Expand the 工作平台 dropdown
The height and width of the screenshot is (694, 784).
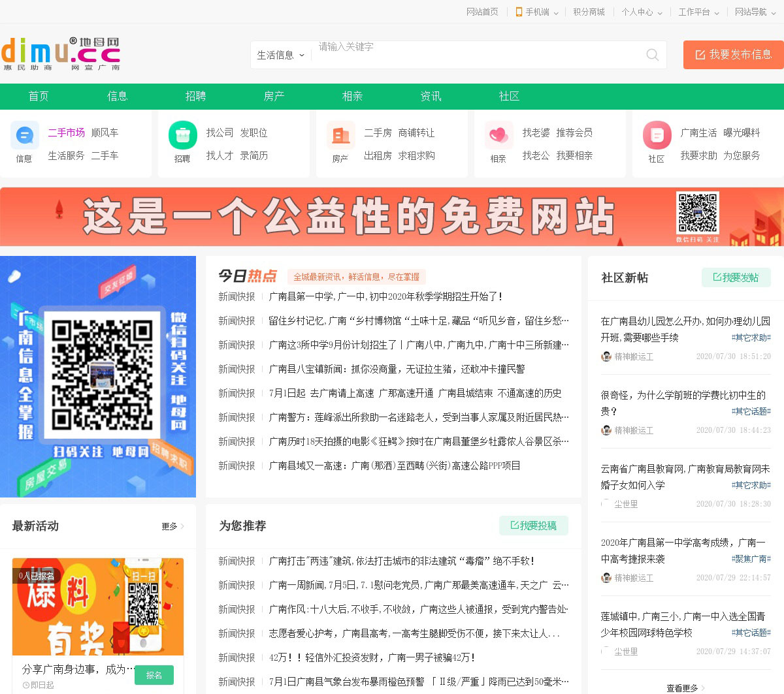pyautogui.click(x=717, y=12)
